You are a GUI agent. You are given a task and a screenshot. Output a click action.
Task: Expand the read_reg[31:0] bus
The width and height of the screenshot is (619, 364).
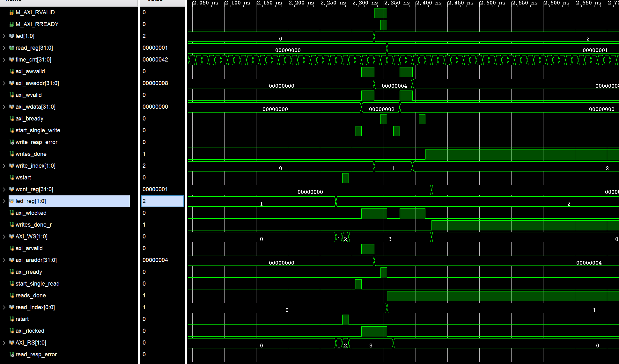[x=4, y=48]
